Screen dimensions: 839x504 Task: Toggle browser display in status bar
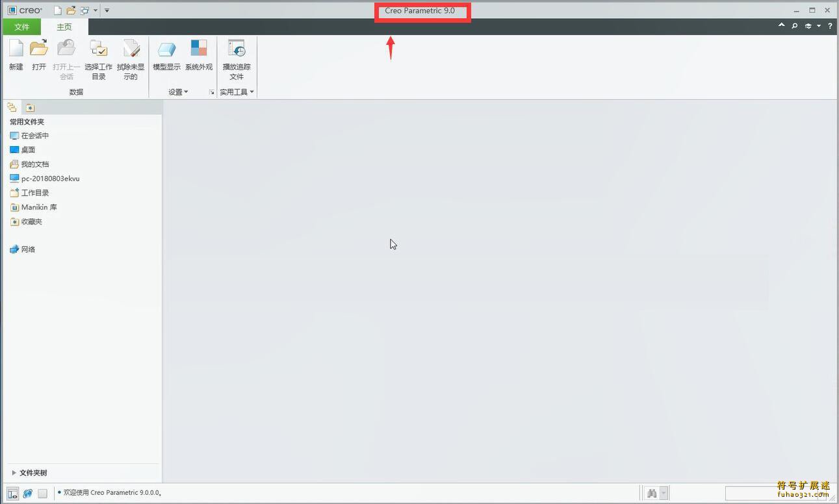(x=27, y=494)
